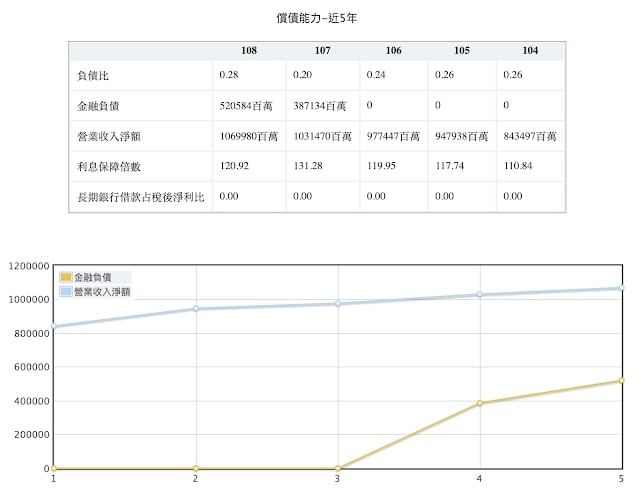Click the 400000 y-axis label

[x=31, y=401]
